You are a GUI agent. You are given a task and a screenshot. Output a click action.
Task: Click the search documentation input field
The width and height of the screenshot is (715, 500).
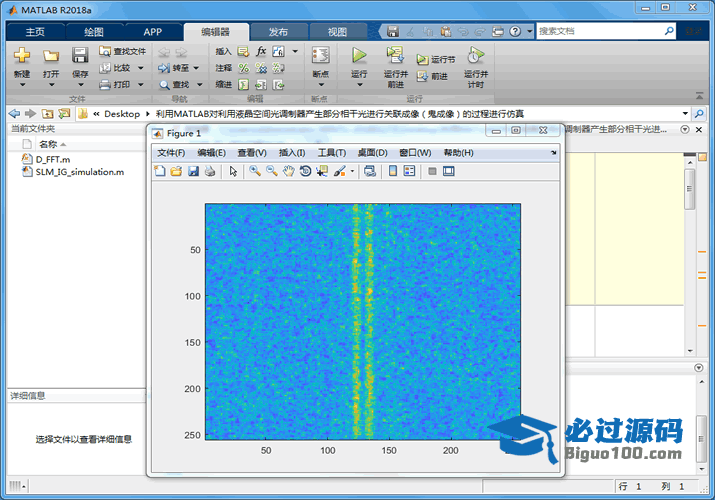click(600, 31)
